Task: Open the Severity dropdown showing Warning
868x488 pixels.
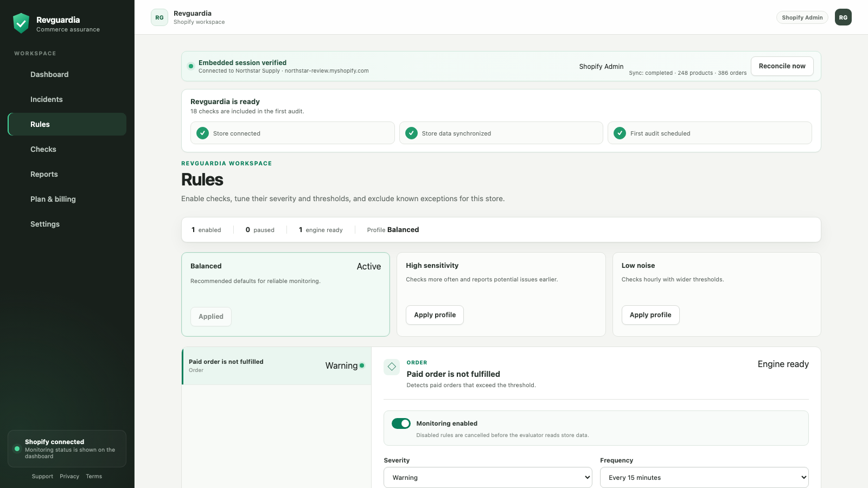Action: 488,478
